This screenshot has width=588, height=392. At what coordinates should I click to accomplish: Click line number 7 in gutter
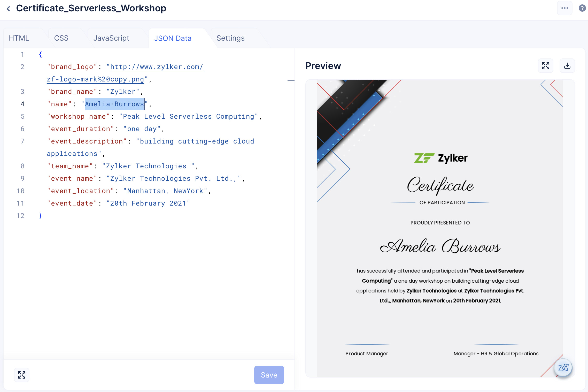(x=22, y=141)
